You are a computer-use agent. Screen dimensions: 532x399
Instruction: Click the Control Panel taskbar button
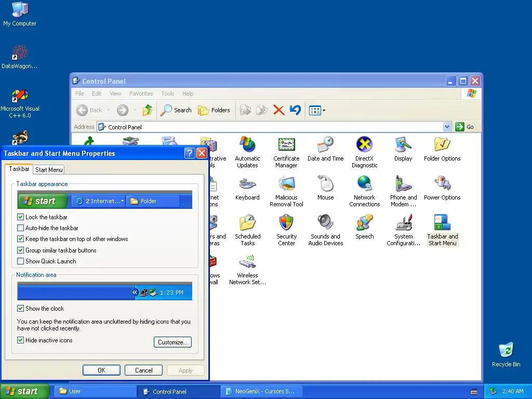[179, 392]
